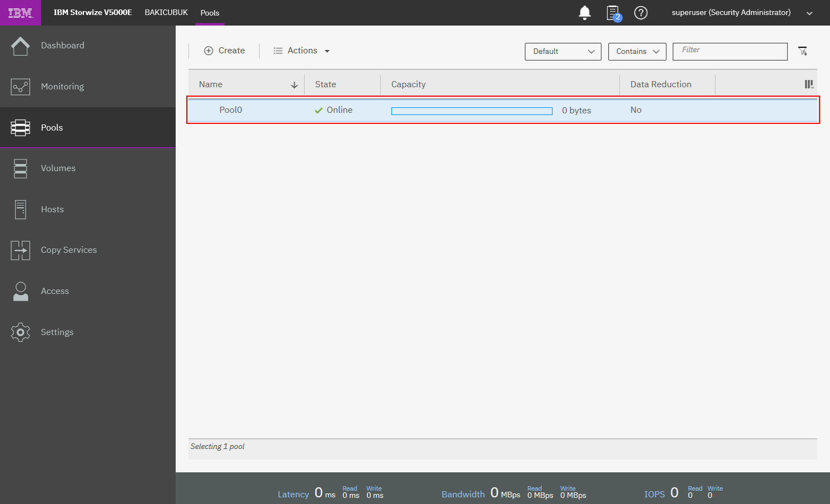Click the Pool0 capacity bar

click(471, 111)
